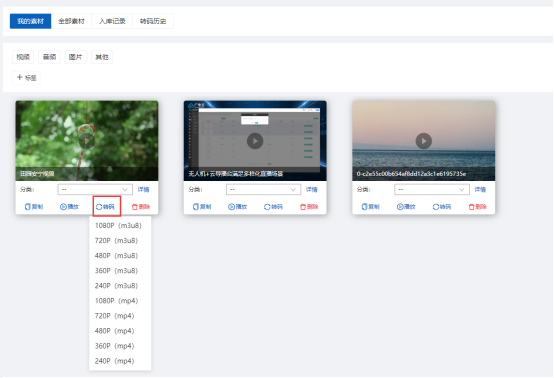
Task: Open the 全部素材 tab
Action: [71, 21]
